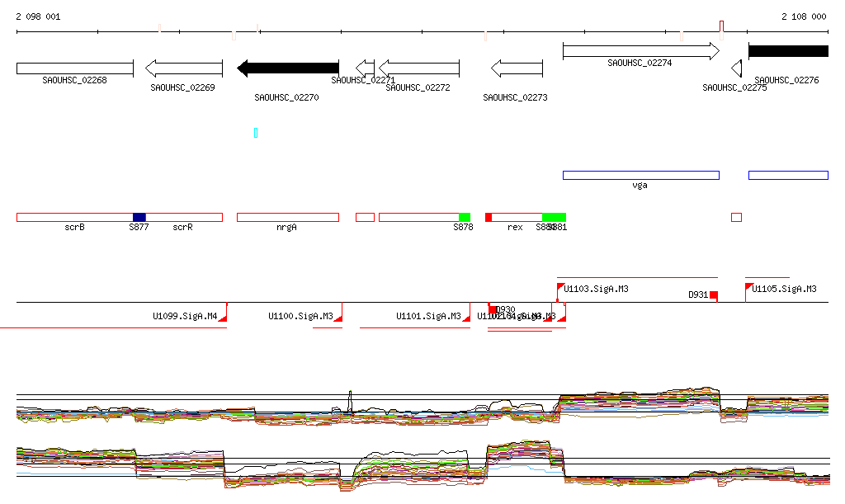Select the SAOUHSC_02269 white gene arrow
The image size is (845, 504).
coord(184,68)
